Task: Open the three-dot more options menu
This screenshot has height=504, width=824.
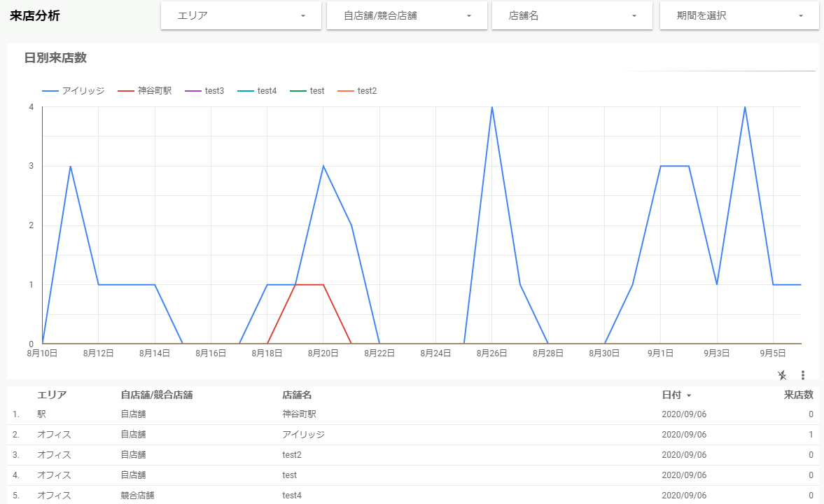Action: [x=802, y=374]
